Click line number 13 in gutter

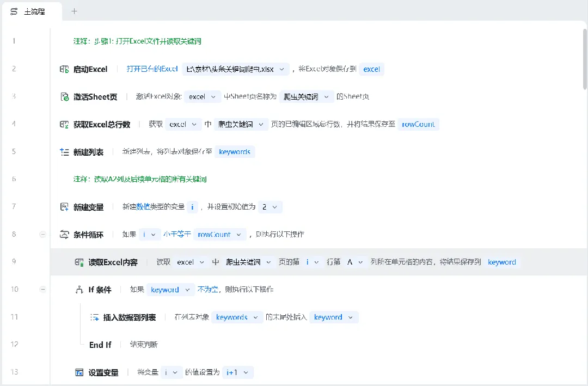point(14,372)
